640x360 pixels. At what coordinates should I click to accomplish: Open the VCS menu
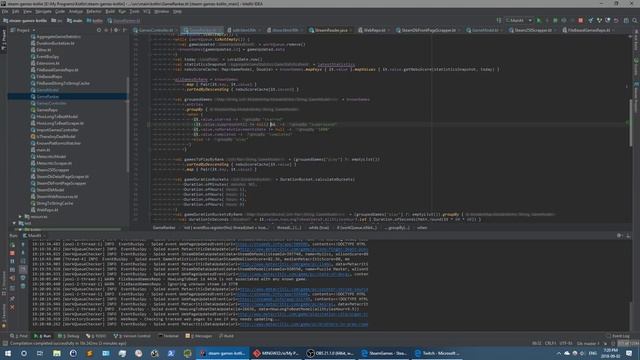pyautogui.click(x=147, y=11)
